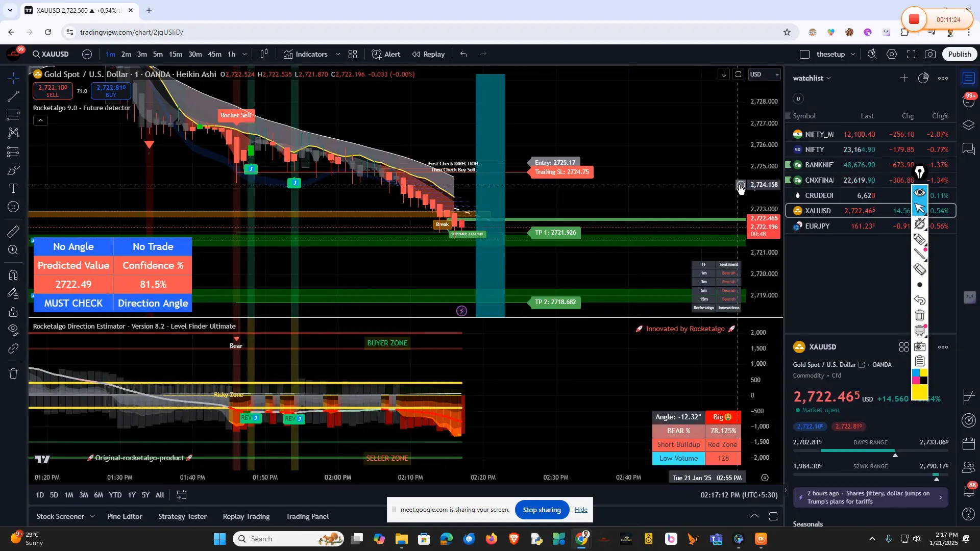Expand the timeframe interval dropdown
Viewport: 980px width, 551px height.
coord(244,54)
